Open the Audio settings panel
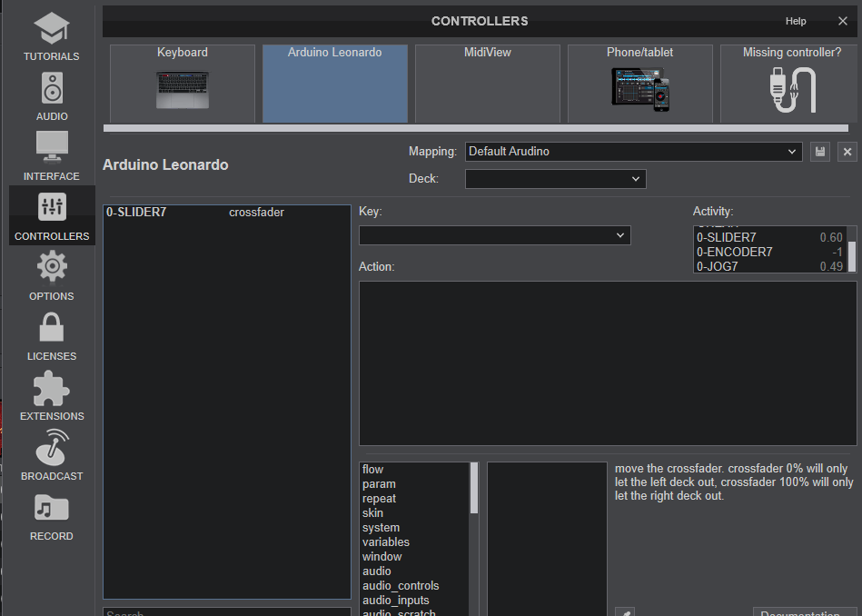This screenshot has width=862, height=616. tap(51, 95)
